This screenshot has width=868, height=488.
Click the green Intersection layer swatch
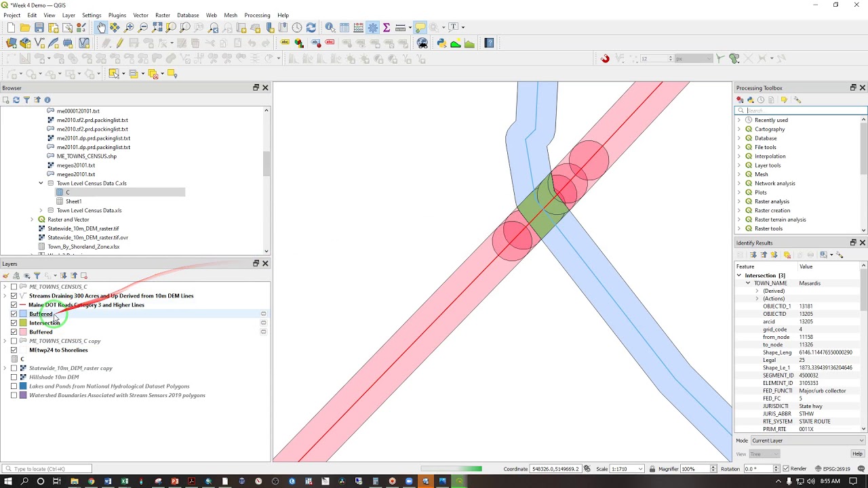(23, 323)
